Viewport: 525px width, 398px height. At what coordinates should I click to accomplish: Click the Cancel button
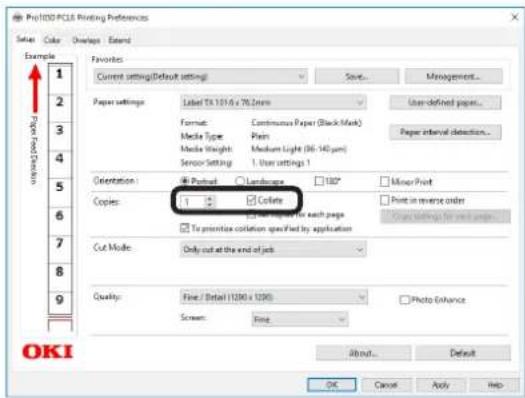point(386,385)
